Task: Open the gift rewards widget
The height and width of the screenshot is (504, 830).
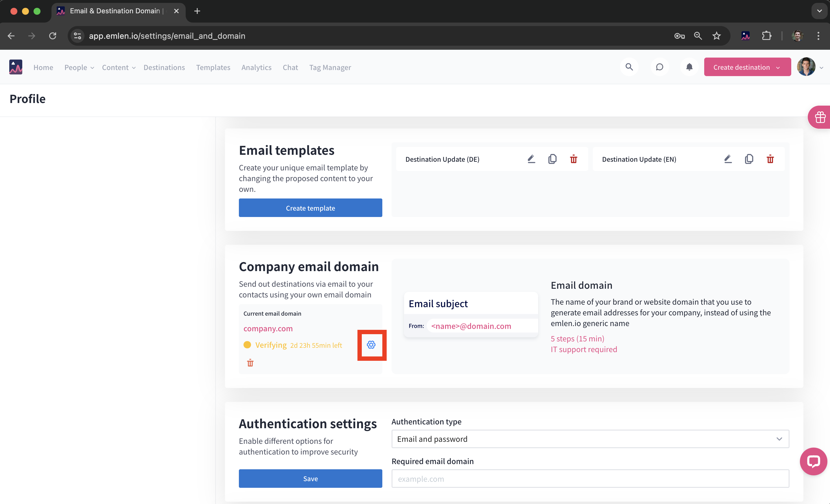Action: 820,117
